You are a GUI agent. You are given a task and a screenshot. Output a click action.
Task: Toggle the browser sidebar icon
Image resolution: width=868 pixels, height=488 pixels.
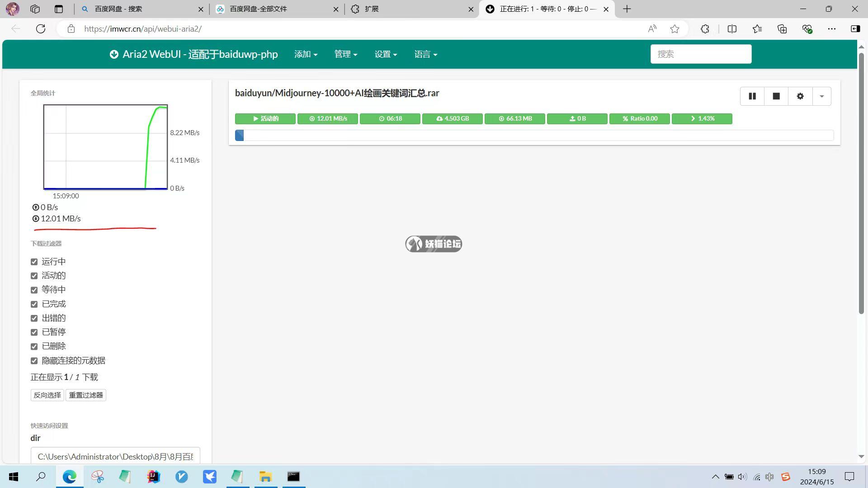pos(855,29)
